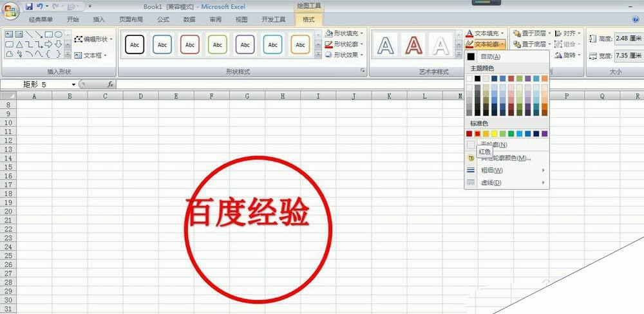Open Quick Access toolbar customize arrow

pyautogui.click(x=90, y=6)
